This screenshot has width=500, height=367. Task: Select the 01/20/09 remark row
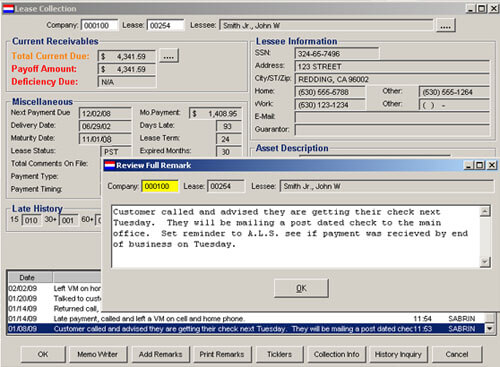(x=54, y=298)
